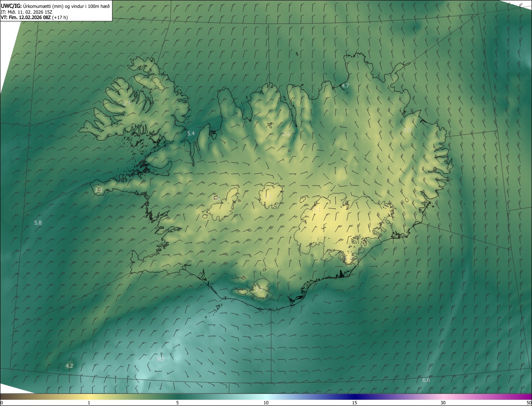Select the 2.4 value label on the map

[127, 103]
